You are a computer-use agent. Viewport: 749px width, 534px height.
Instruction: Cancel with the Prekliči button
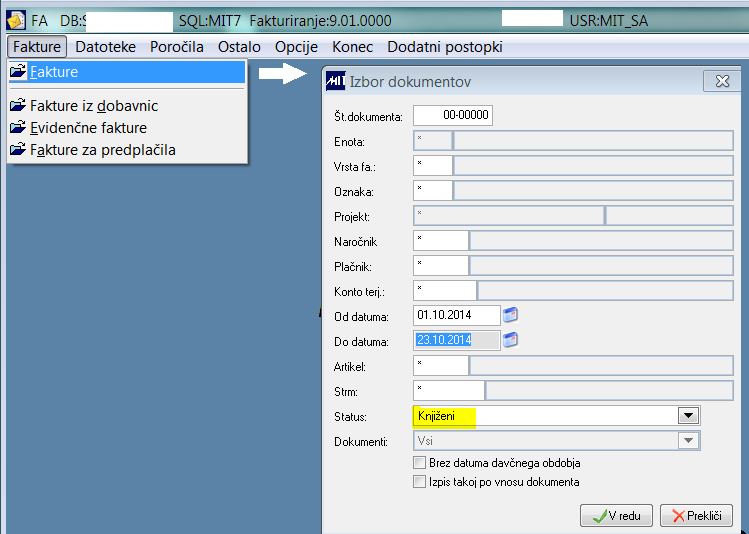coord(696,515)
